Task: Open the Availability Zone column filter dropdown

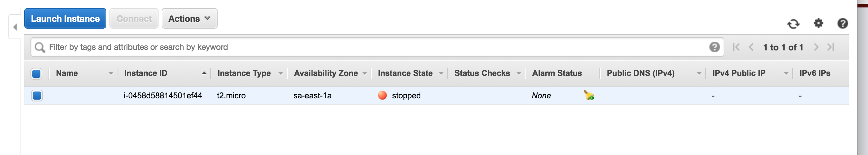Action: [365, 73]
